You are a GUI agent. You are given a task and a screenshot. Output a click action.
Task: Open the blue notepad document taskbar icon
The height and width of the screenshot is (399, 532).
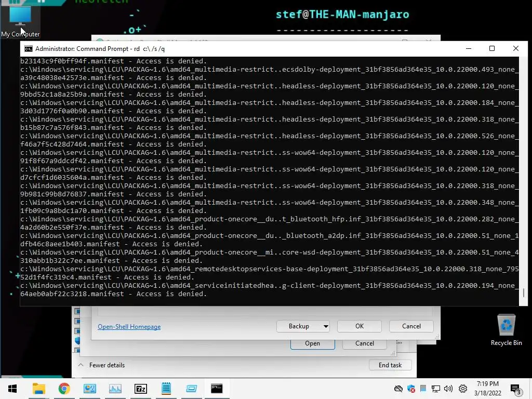166,389
